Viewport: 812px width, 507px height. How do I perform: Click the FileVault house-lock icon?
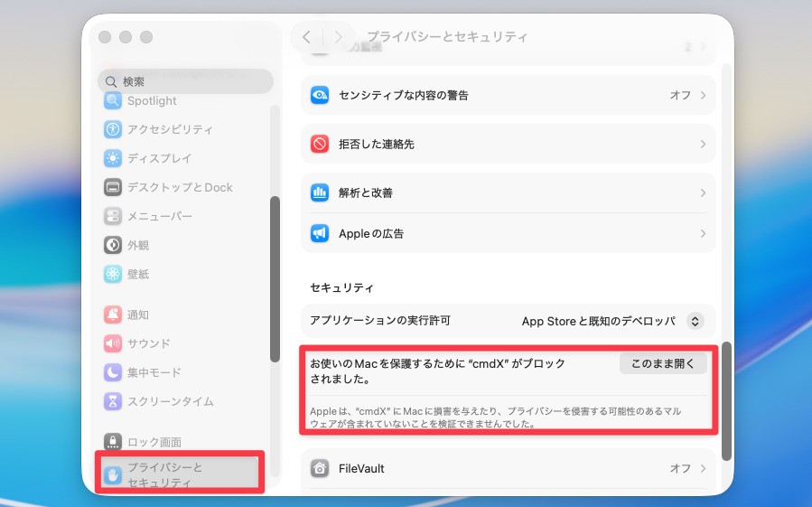pyautogui.click(x=320, y=469)
